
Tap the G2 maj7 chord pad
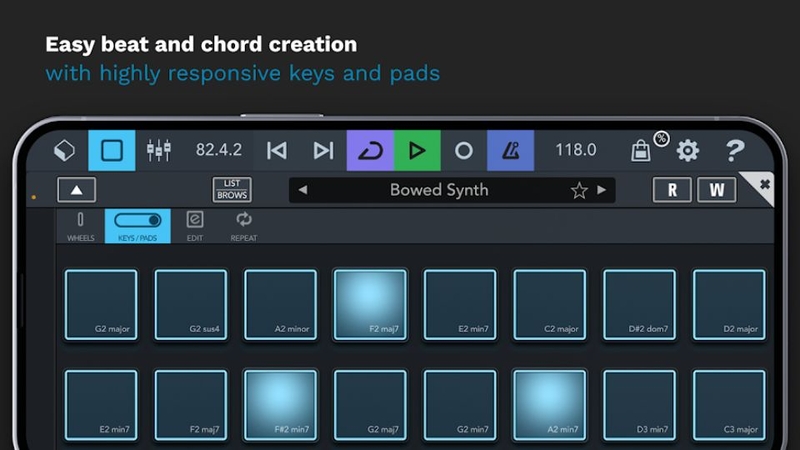370,405
